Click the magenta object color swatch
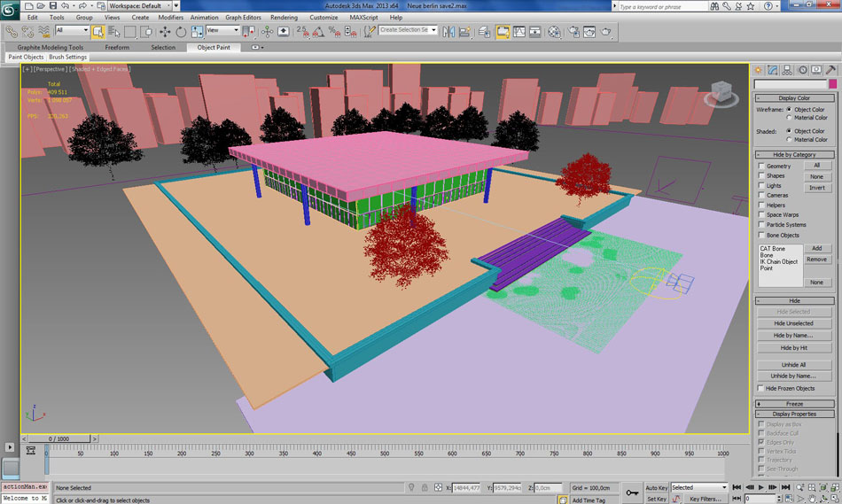Image resolution: width=842 pixels, height=504 pixels. 832,83
